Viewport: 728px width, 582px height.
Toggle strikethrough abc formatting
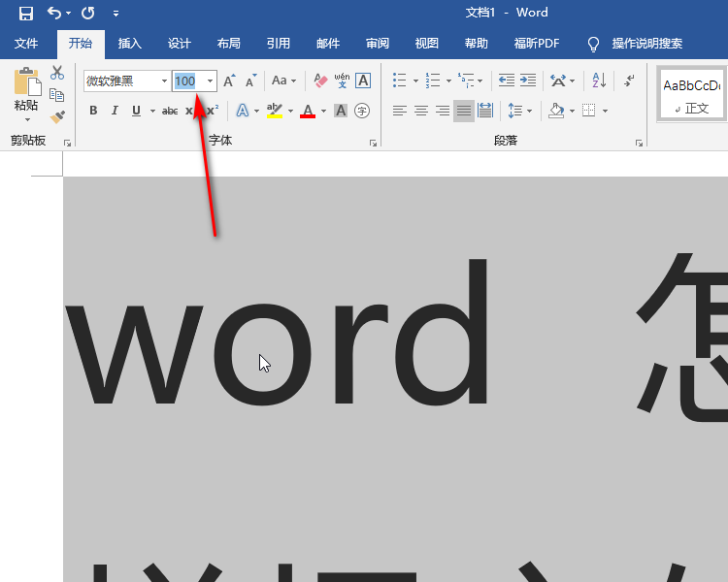pos(170,111)
